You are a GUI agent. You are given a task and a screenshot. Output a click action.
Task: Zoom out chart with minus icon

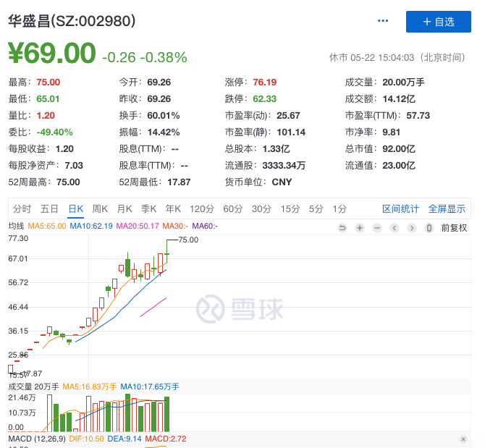coord(376,228)
